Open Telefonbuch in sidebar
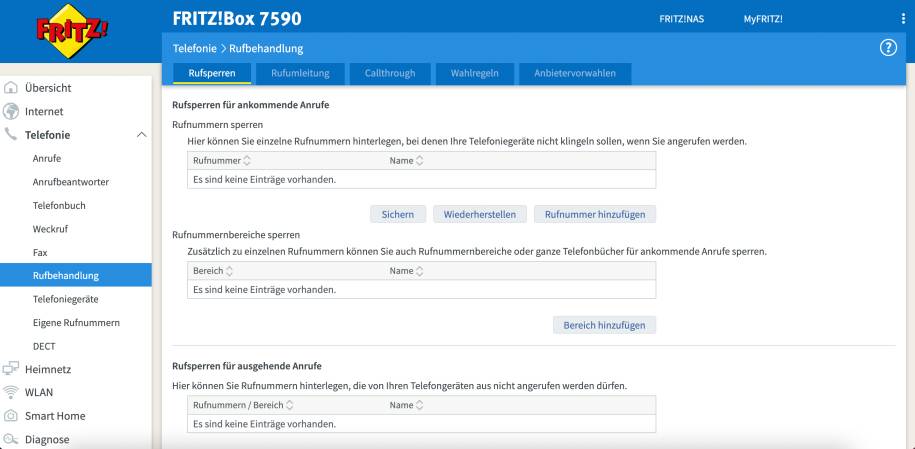915x449 pixels. point(59,206)
